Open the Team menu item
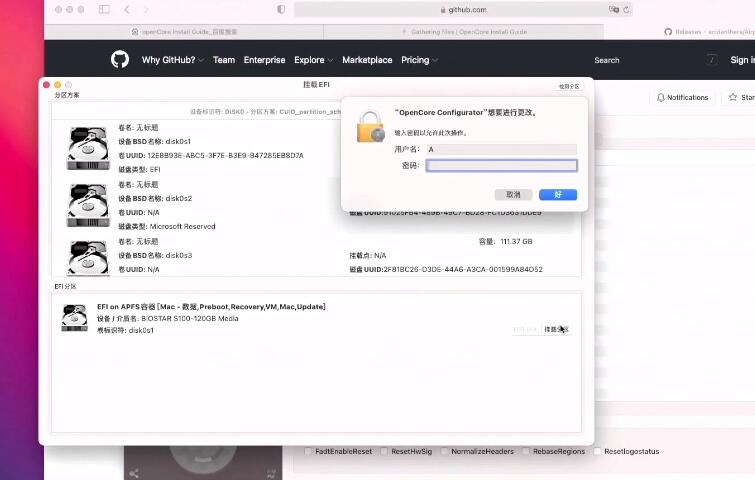755x480 pixels. click(224, 60)
